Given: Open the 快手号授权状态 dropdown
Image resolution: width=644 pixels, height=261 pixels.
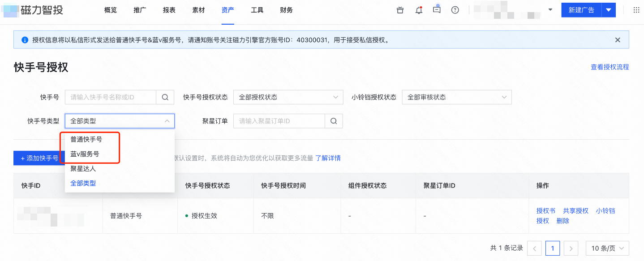Looking at the screenshot, I should (288, 97).
